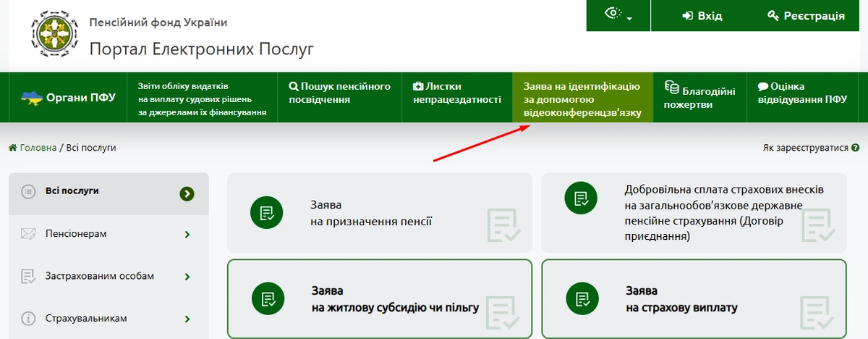
Task: Open Добровільна сплата страхових внесків card
Action: pos(694,212)
